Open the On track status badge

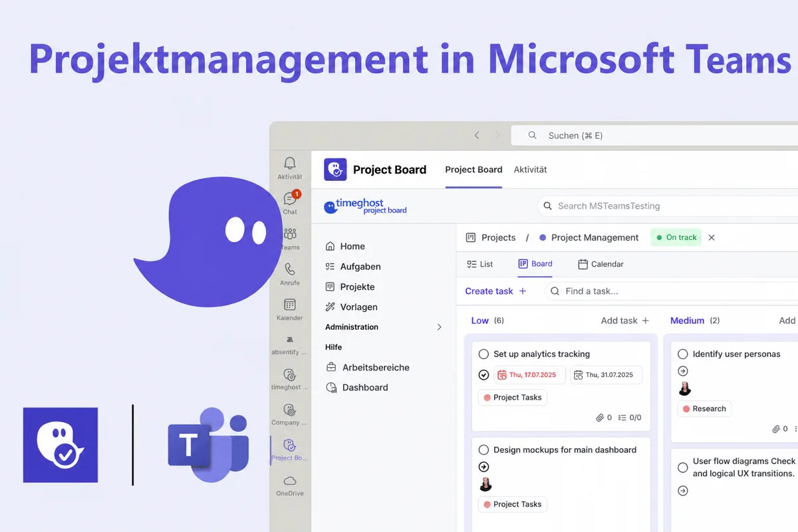(676, 237)
